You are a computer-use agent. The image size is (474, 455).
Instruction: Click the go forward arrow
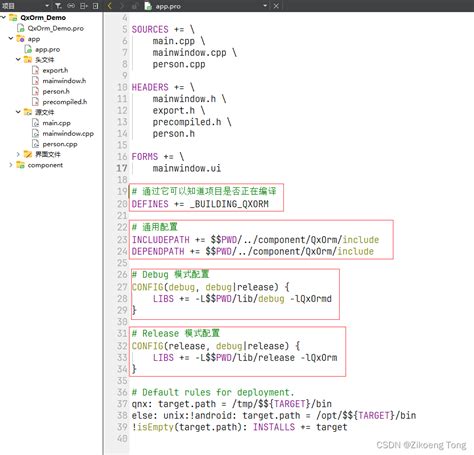122,6
